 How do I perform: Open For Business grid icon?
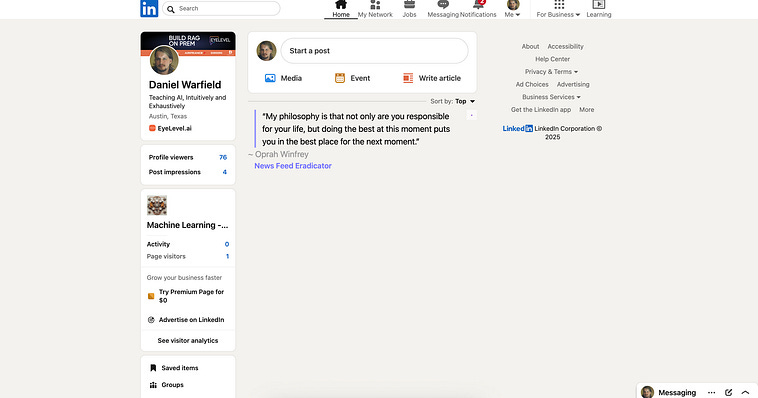coord(559,5)
